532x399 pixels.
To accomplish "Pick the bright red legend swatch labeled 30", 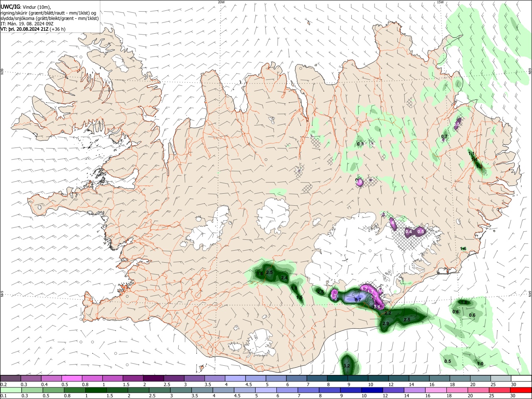I will pos(522,390).
